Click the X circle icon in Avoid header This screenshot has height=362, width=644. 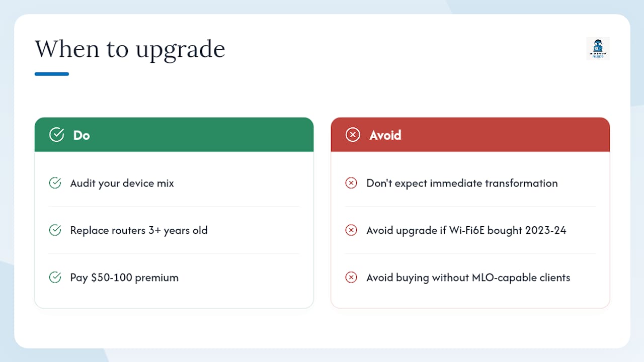click(353, 135)
